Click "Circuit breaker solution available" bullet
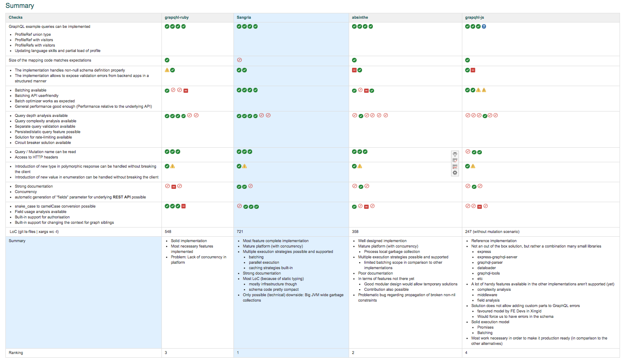The width and height of the screenshot is (625, 364). (x=43, y=143)
